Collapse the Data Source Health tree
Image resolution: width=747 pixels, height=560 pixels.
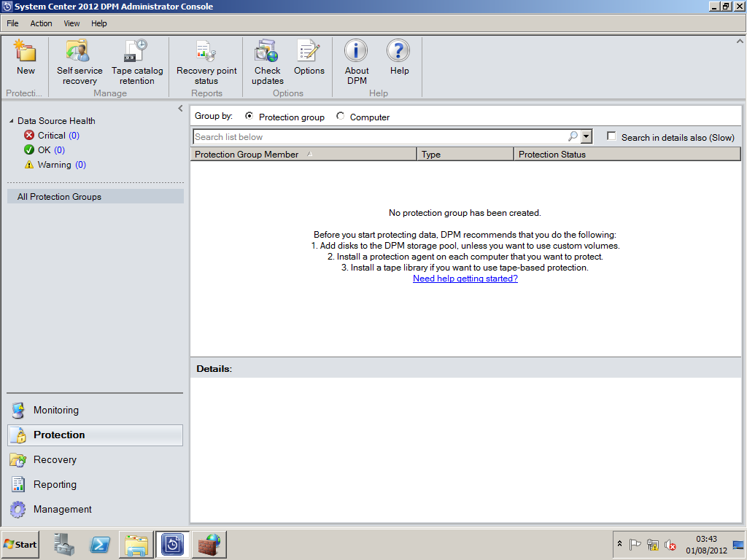click(12, 121)
